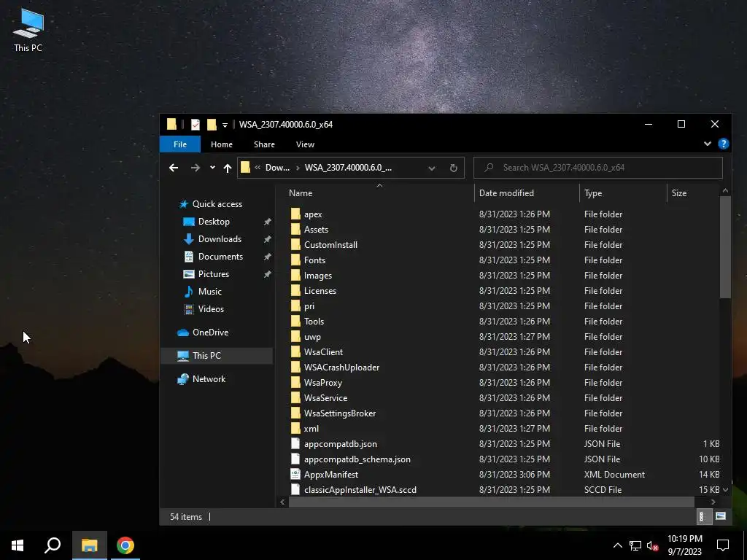
Task: Select the Images folder icon
Action: click(x=295, y=275)
